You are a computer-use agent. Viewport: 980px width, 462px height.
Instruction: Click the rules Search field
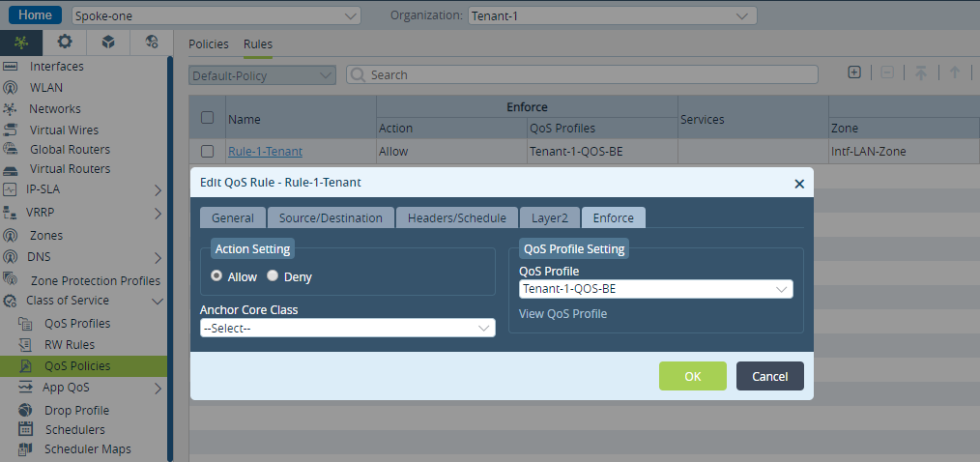tap(582, 75)
